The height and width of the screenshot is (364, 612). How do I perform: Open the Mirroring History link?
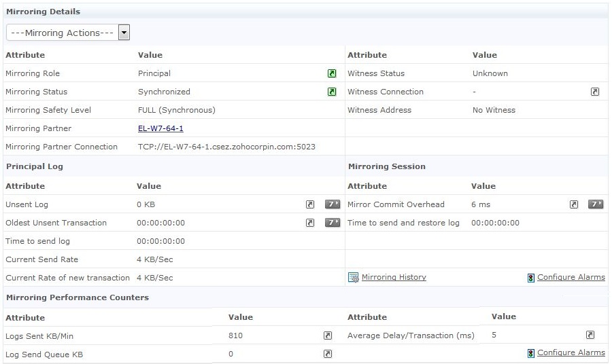click(394, 277)
